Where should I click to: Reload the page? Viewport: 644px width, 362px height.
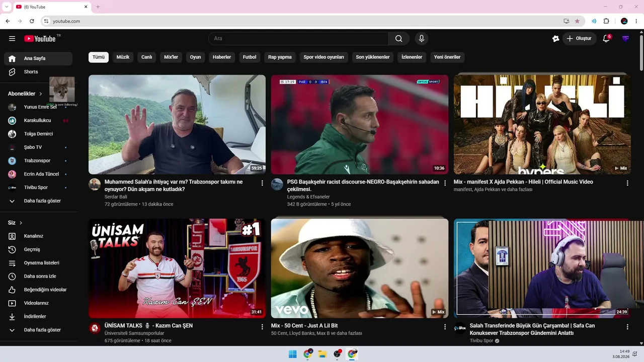pyautogui.click(x=32, y=21)
